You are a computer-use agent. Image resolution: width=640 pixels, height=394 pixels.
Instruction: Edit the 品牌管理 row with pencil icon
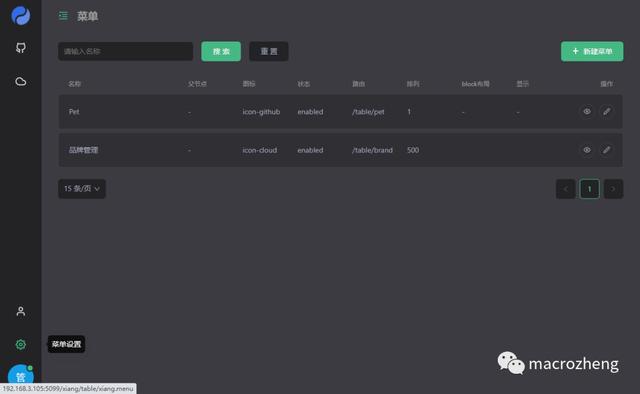607,150
